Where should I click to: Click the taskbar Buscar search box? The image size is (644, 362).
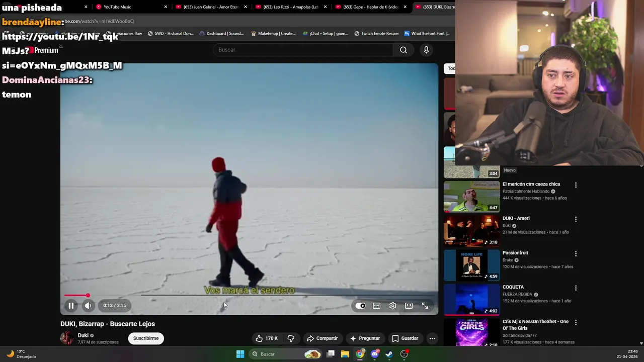[285, 354]
